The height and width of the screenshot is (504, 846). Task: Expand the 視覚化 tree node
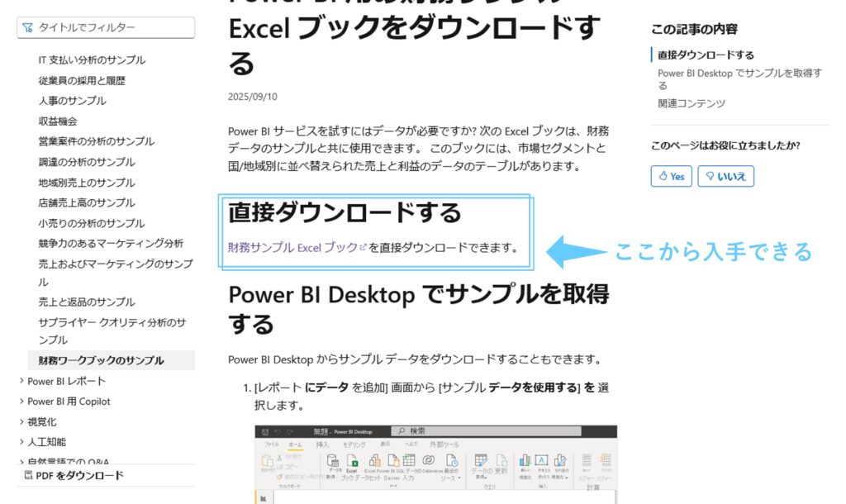pyautogui.click(x=21, y=421)
